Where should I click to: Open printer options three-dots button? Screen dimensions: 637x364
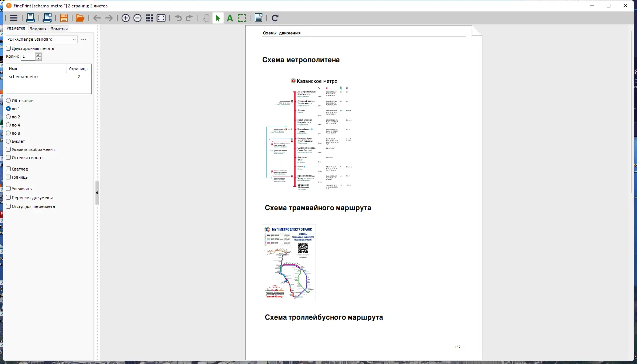tap(84, 39)
